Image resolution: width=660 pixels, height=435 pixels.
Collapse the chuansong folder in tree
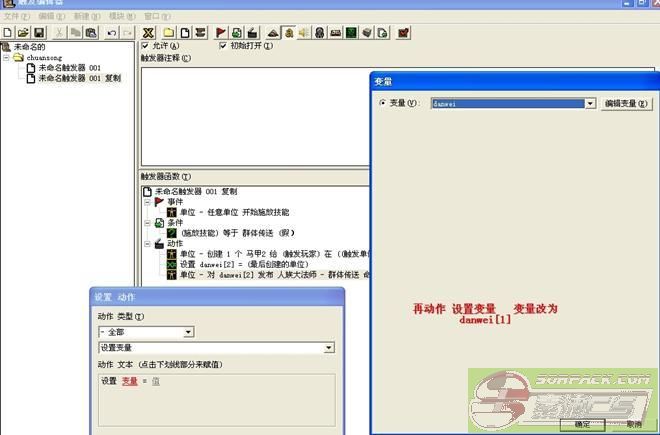point(7,58)
